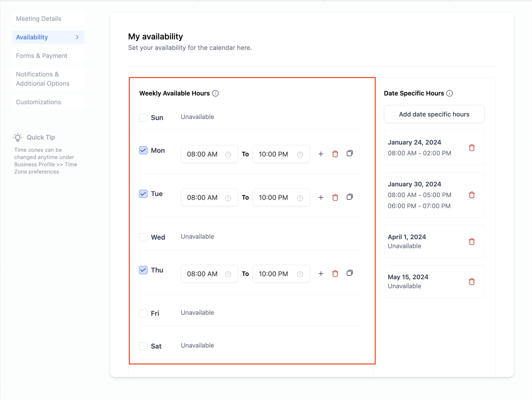Open the Customizations section
The width and height of the screenshot is (532, 400).
[x=38, y=102]
